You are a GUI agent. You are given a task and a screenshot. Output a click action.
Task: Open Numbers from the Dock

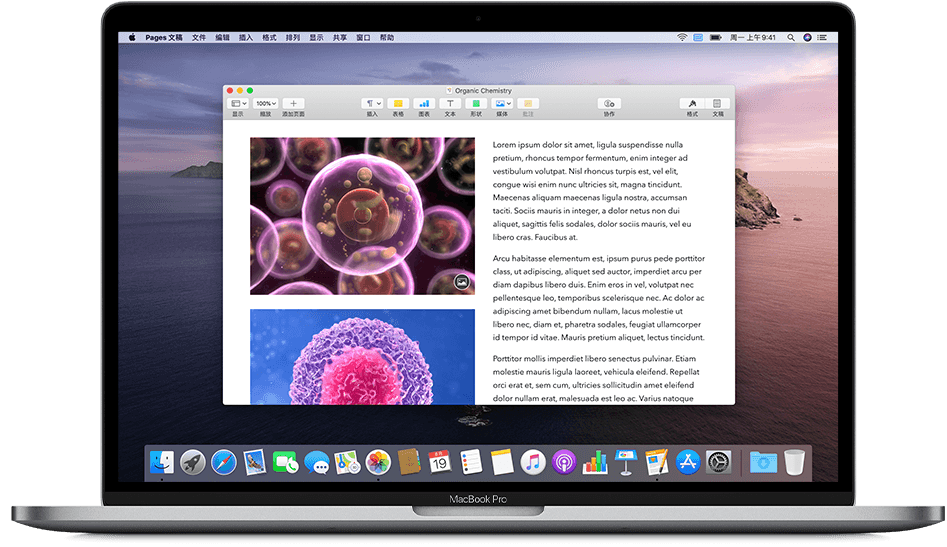(x=595, y=463)
